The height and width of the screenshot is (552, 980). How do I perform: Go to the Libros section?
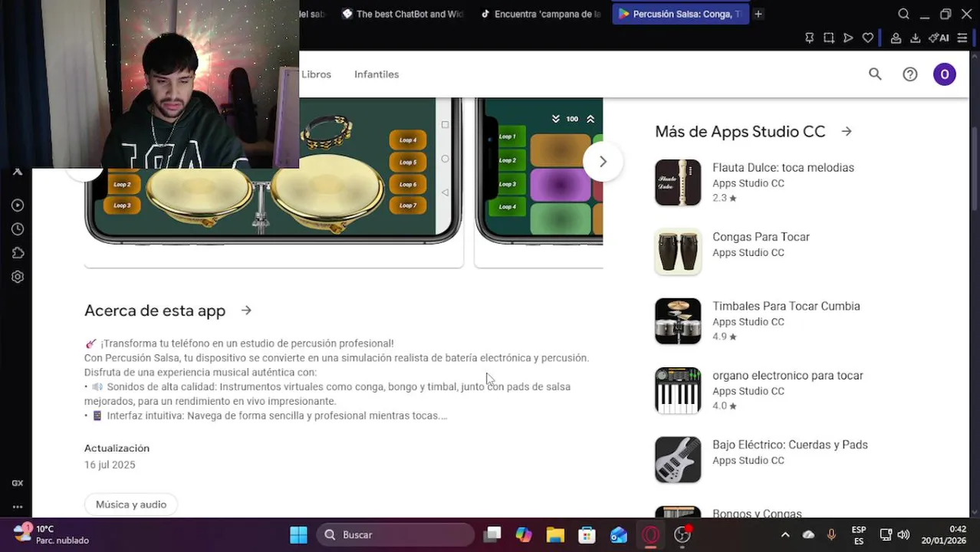[316, 74]
